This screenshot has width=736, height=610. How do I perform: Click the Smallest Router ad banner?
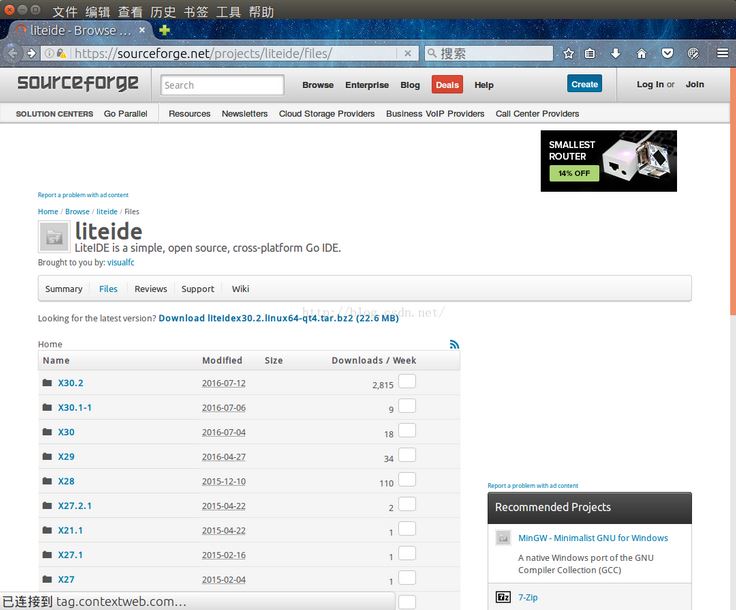pos(608,160)
